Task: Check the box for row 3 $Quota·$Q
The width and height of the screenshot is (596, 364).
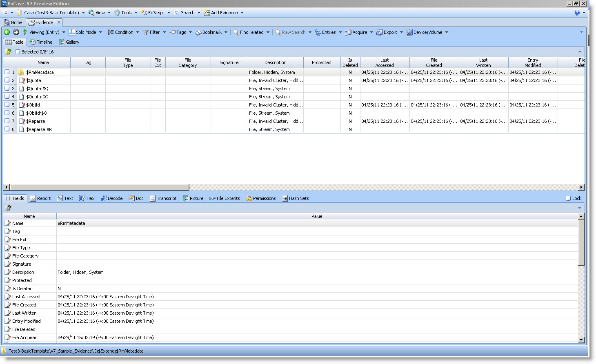Action: pyautogui.click(x=7, y=89)
